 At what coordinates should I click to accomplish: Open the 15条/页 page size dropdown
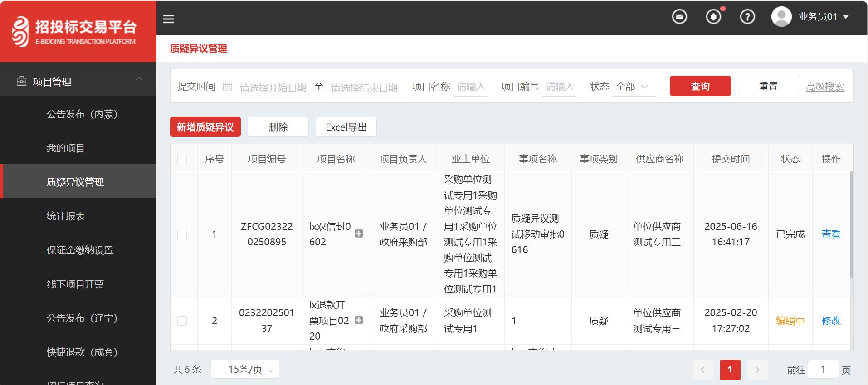tap(245, 369)
